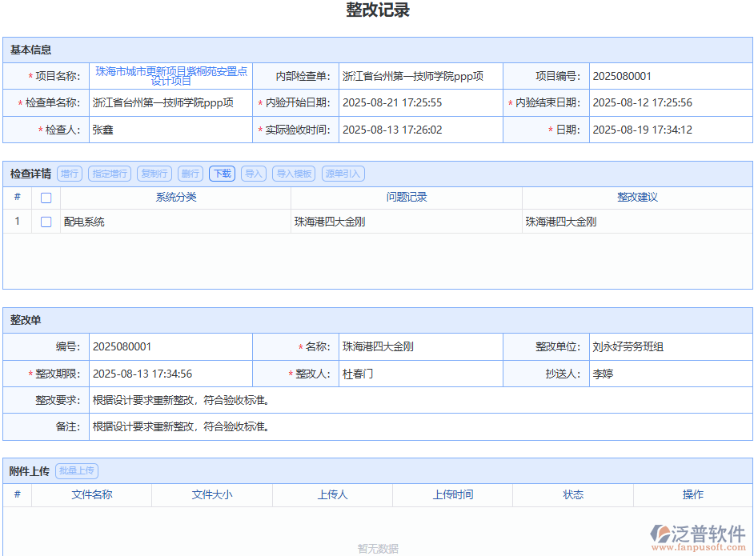Click the 增行 button to add a row

70,173
